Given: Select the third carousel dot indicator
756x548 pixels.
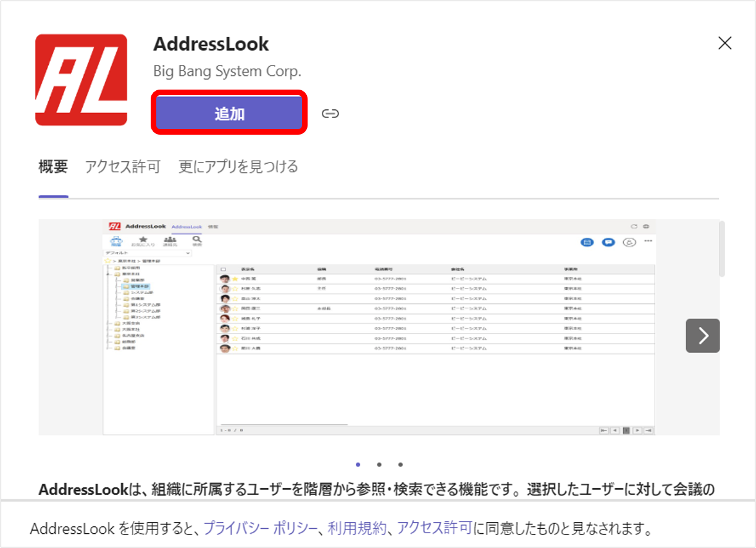Looking at the screenshot, I should [400, 465].
